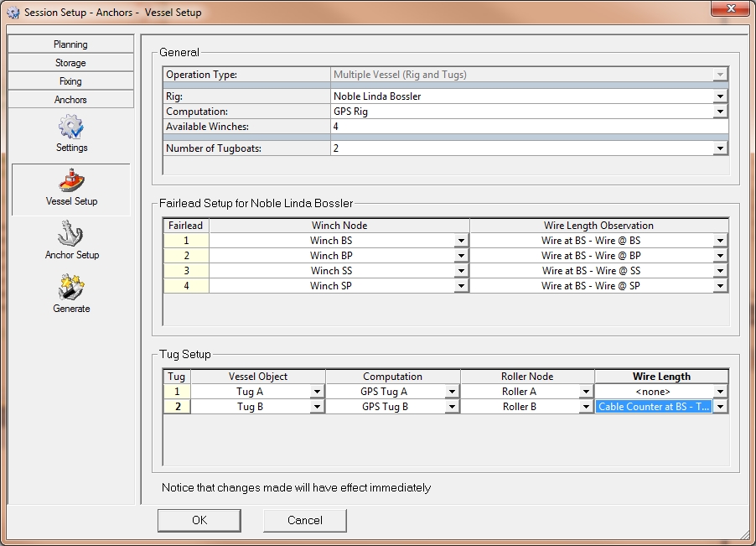Click the Available Winches value field

[x=528, y=127]
